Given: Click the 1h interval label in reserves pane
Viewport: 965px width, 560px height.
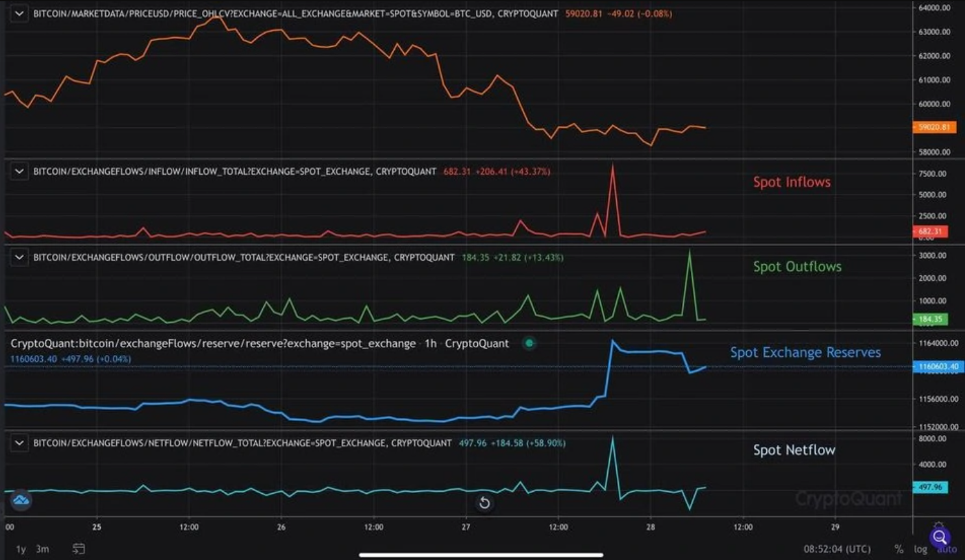Looking at the screenshot, I should (x=431, y=343).
